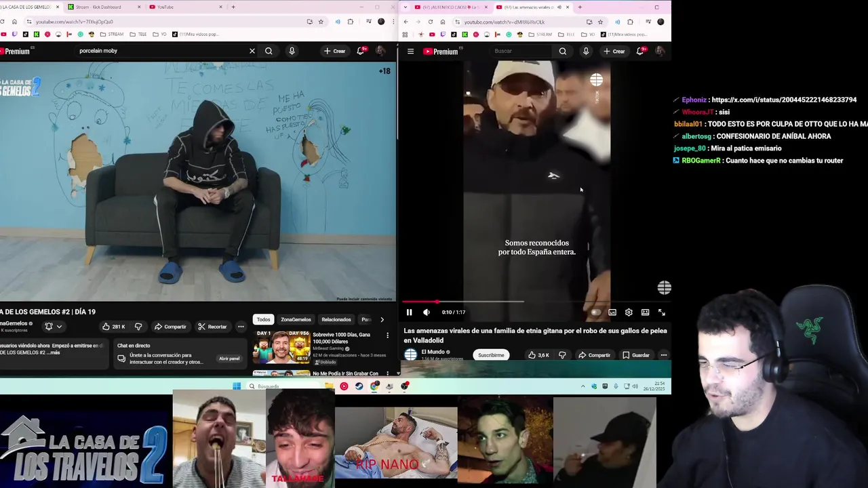868x488 pixels.
Task: Mute the right video volume icon
Action: tap(427, 312)
